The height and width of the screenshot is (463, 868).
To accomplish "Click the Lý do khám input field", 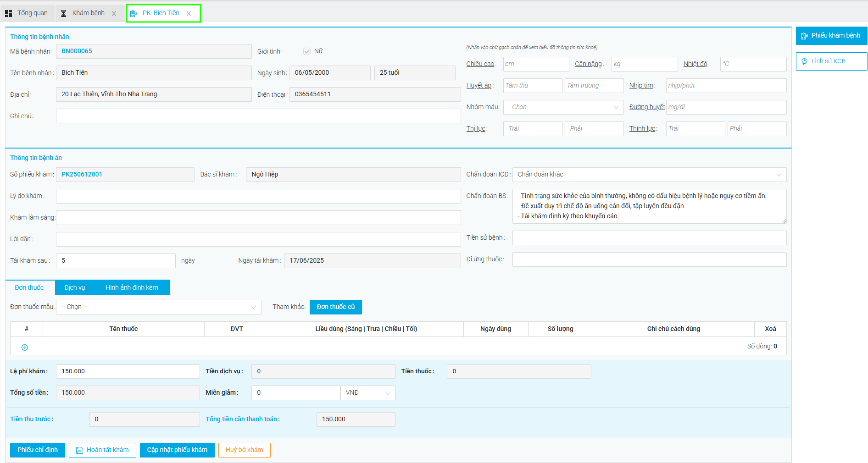I will click(x=258, y=196).
